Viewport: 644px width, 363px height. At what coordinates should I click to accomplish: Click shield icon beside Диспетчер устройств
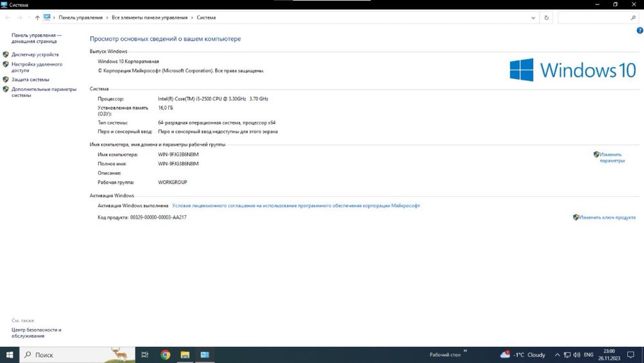tap(6, 54)
